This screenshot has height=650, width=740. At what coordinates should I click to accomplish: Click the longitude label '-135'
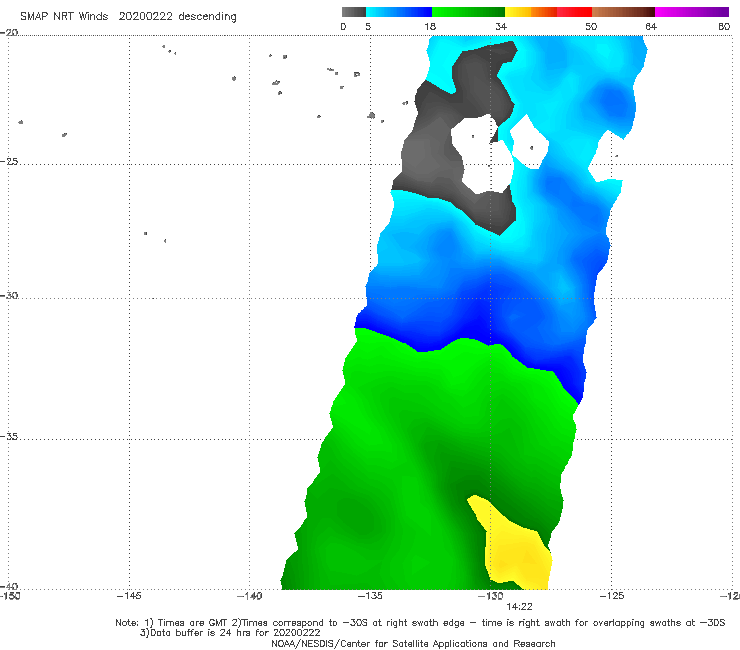tap(370, 596)
